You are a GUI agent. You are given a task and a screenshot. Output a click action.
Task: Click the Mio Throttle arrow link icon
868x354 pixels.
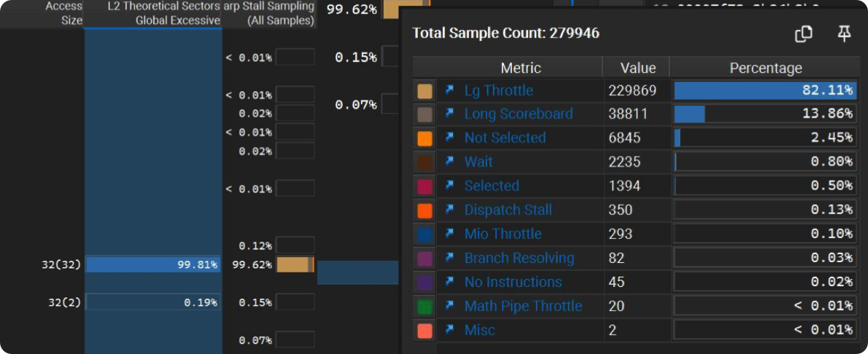449,233
